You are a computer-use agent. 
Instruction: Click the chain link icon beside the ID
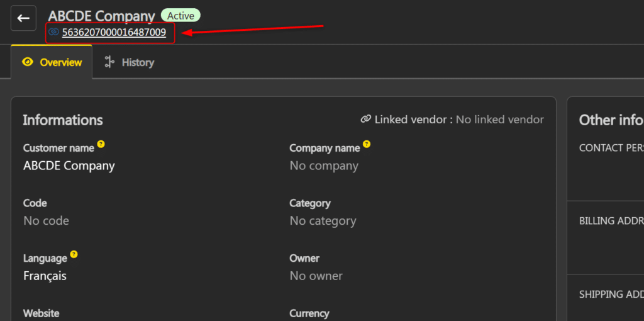pos(53,32)
